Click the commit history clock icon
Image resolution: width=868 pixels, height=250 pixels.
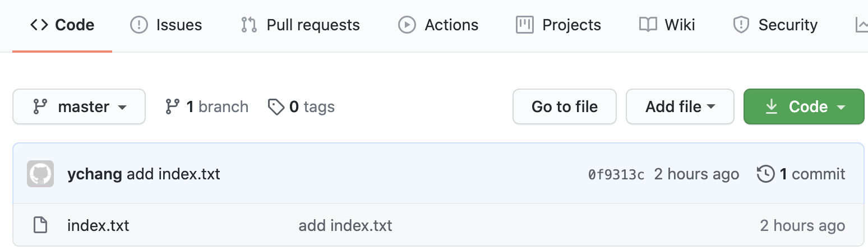765,174
